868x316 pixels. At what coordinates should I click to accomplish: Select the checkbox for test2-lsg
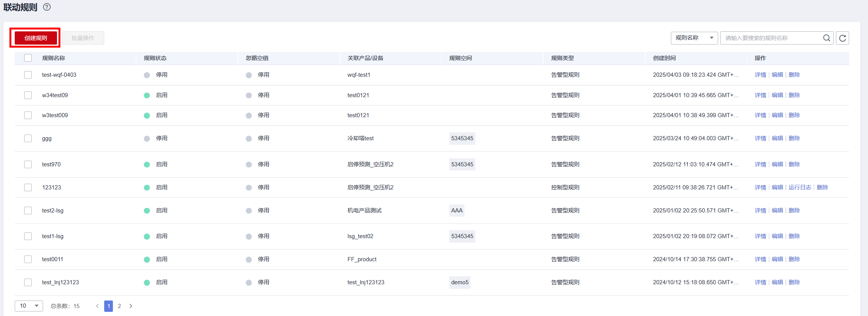tap(28, 211)
